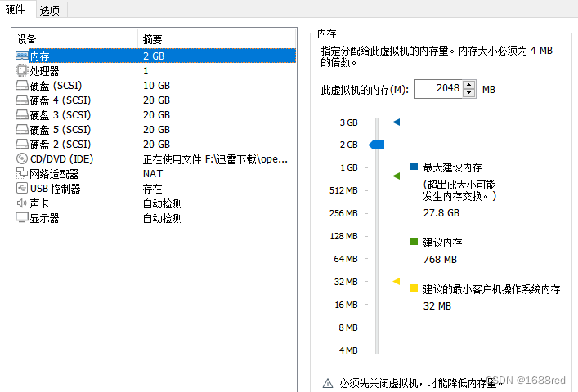578x392 pixels.
Task: Select the CD/DVD (IDE) device row
Action: 155,159
